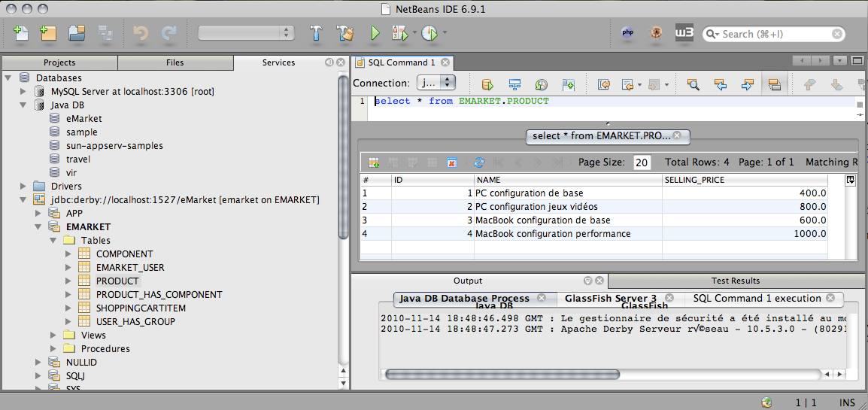Toggle the Highlight Search button

pyautogui.click(x=775, y=84)
